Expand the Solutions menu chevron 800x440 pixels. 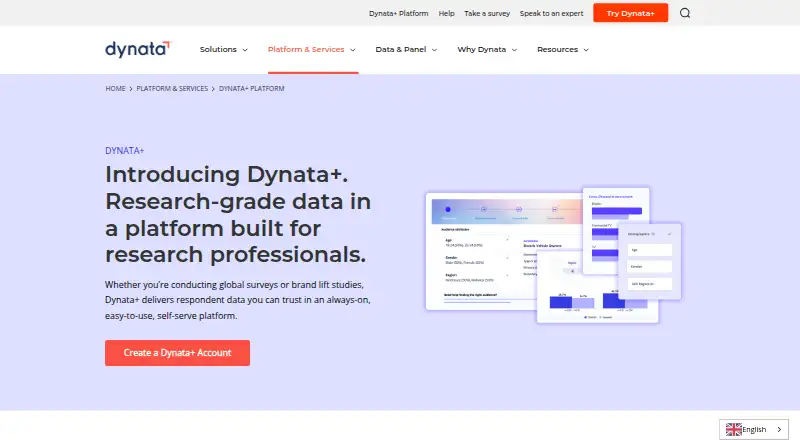click(245, 50)
